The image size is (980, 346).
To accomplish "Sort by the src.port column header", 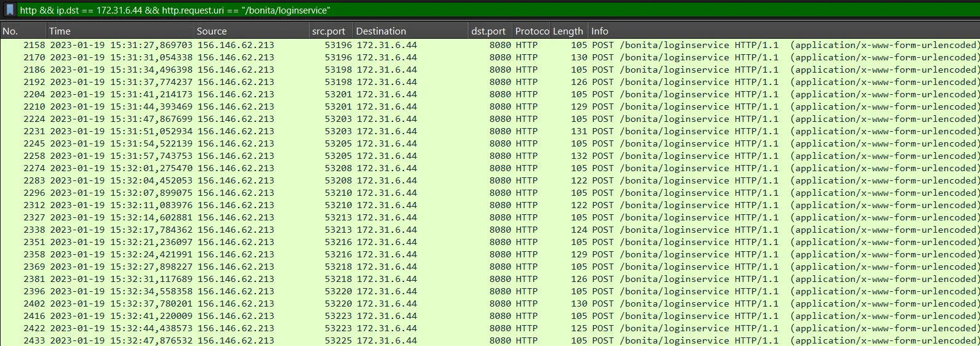I will tap(332, 31).
